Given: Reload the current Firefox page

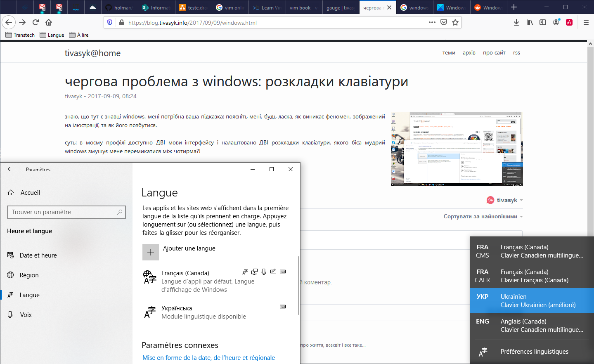Looking at the screenshot, I should [35, 22].
